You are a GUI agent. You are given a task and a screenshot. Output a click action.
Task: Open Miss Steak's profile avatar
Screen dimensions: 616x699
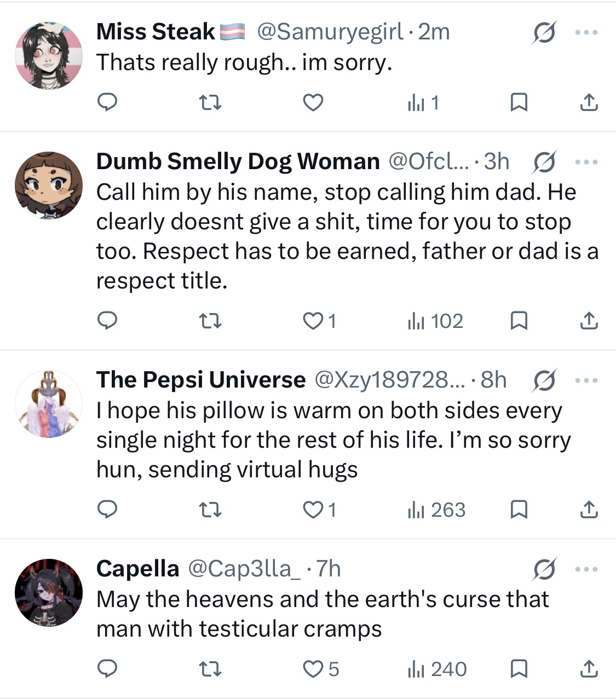[x=49, y=55]
